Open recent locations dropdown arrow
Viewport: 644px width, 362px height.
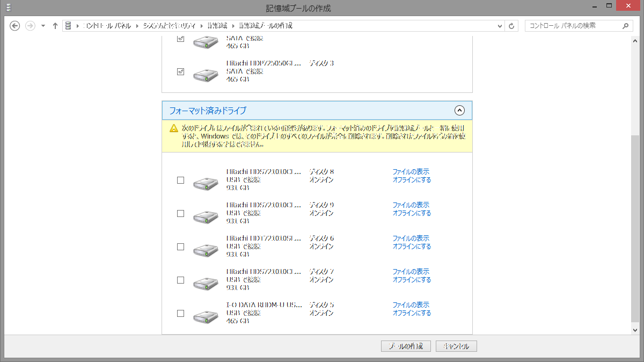point(43,26)
